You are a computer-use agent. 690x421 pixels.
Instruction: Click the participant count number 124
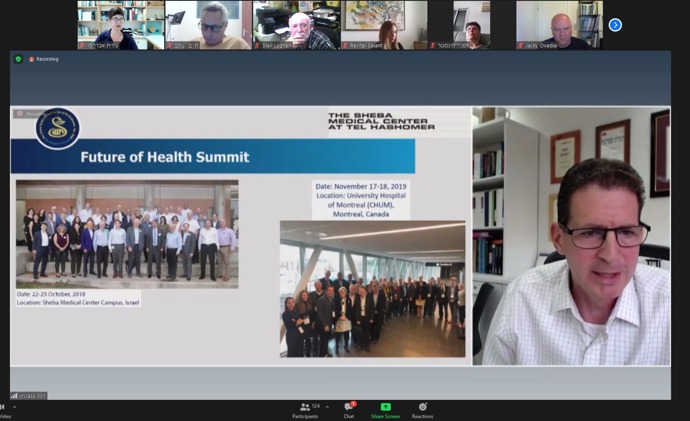(315, 406)
